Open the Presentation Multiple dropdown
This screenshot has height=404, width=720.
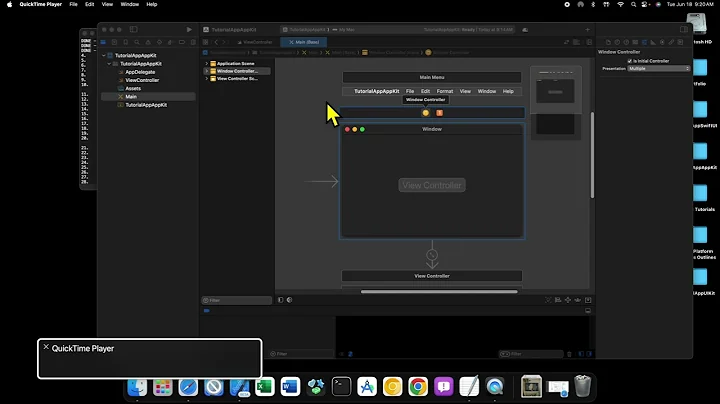click(658, 68)
